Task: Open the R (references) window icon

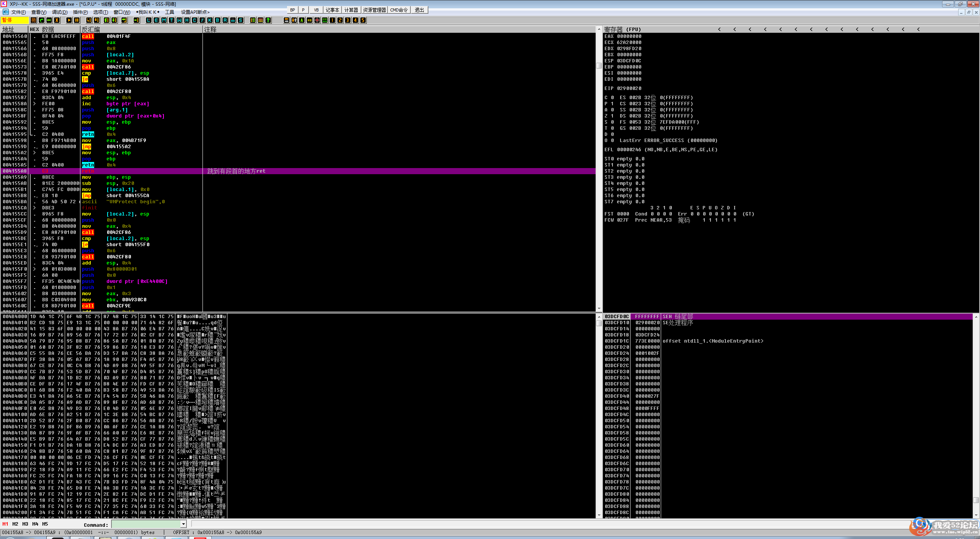Action: tap(225, 20)
